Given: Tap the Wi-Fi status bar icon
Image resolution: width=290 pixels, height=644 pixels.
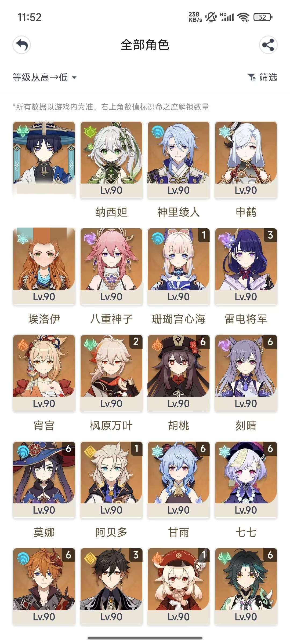Looking at the screenshot, I should click(244, 17).
